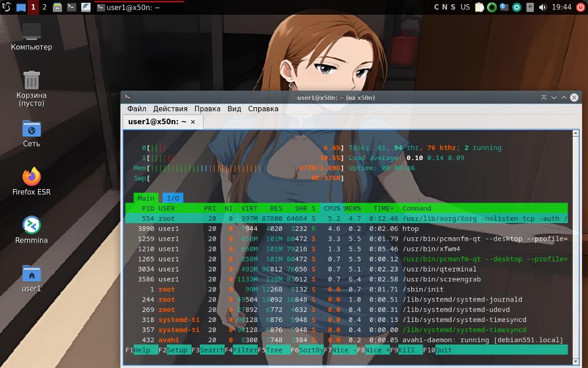Click F3 Search in htop footer

pyautogui.click(x=208, y=350)
